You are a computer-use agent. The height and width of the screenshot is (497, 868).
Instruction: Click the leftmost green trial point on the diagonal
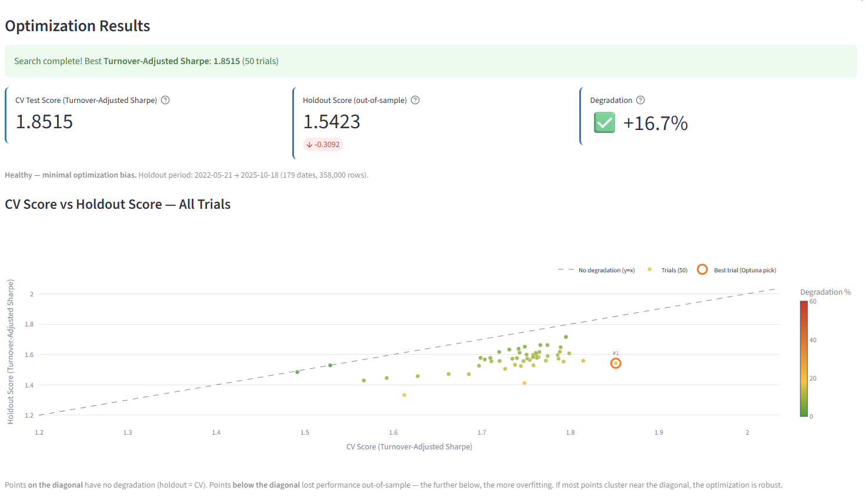[297, 372]
